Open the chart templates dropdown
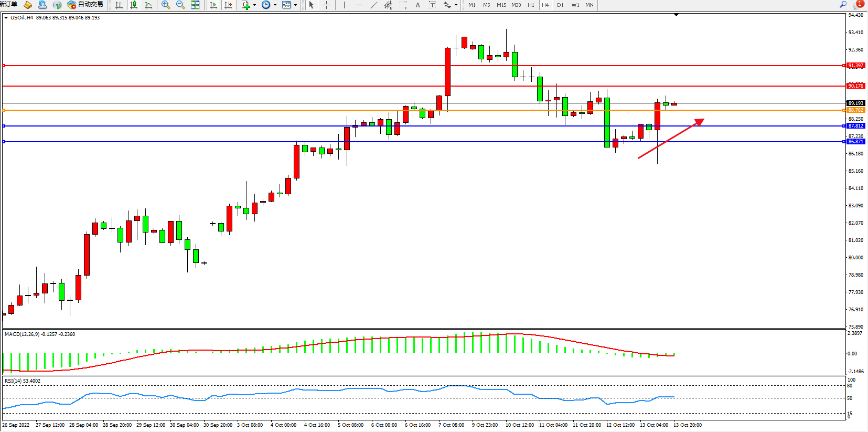Viewport: 868px width, 432px height. pyautogui.click(x=295, y=5)
